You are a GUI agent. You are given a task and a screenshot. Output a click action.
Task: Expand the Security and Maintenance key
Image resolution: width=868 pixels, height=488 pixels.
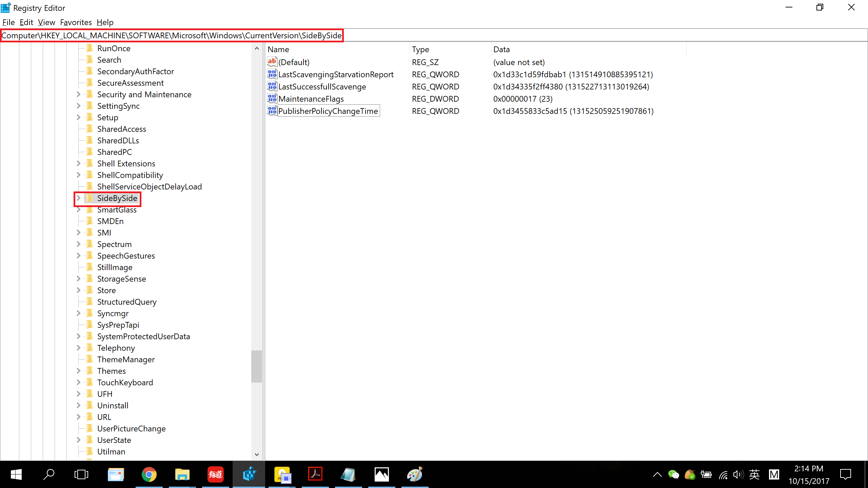(x=78, y=95)
